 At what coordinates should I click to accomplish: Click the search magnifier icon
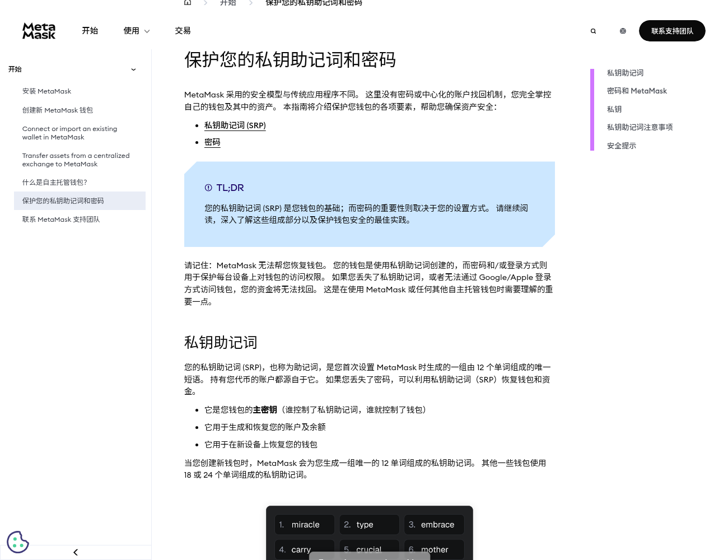pyautogui.click(x=593, y=31)
